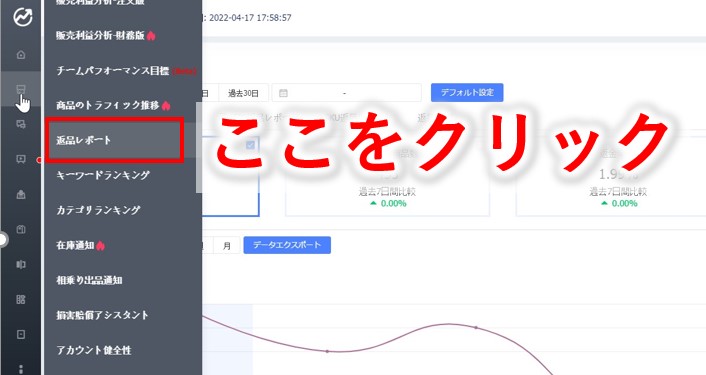Open カテゴリランキング menu item
Viewport: 706px width, 375px height.
pyautogui.click(x=98, y=210)
